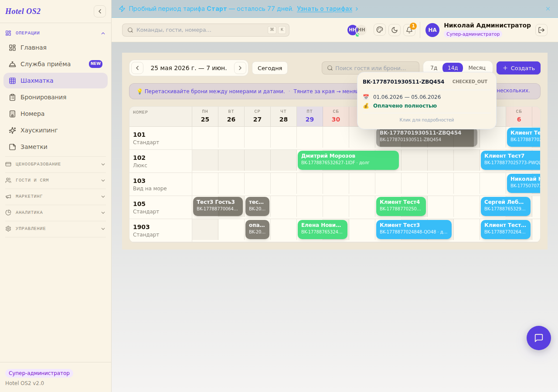
Task: Follow the Узнать о тарифах link
Action: (324, 9)
